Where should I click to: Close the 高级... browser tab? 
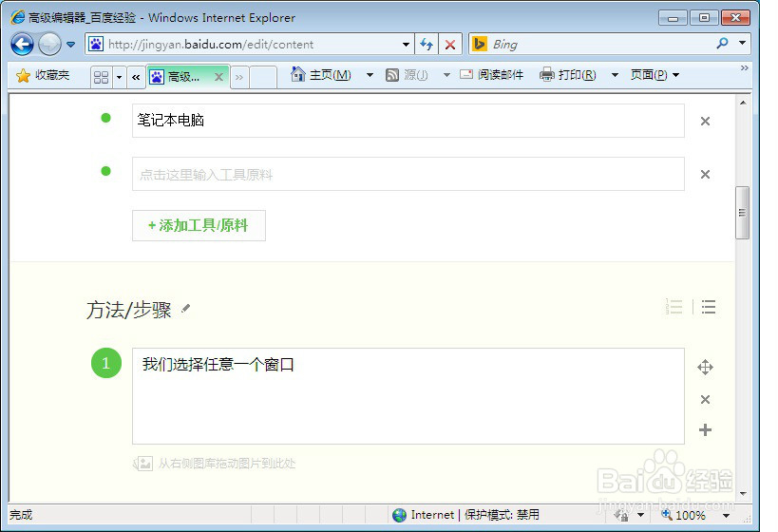(218, 77)
